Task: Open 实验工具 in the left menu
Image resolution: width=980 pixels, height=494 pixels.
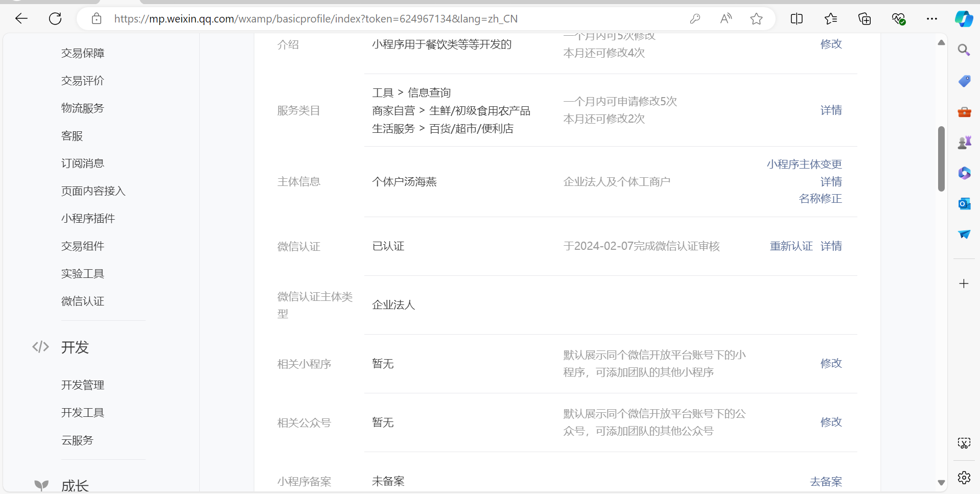Action: point(83,274)
